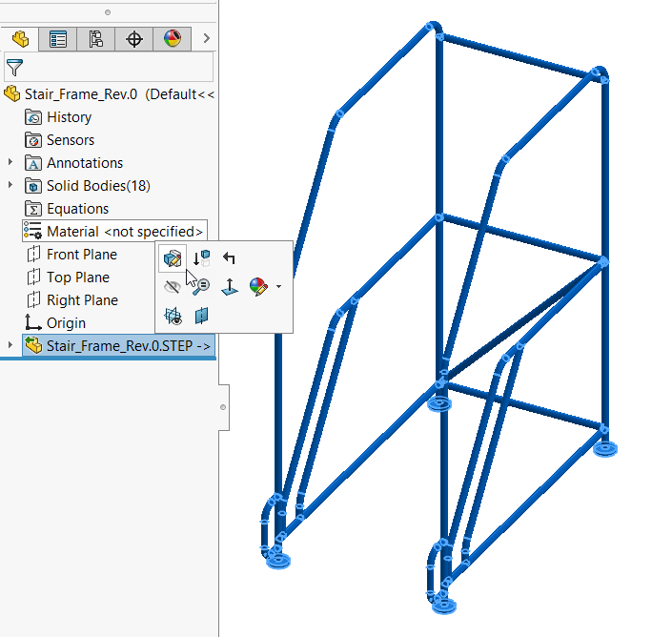Click Edit Feature in the context toolbar
The height and width of the screenshot is (637, 672).
click(173, 258)
